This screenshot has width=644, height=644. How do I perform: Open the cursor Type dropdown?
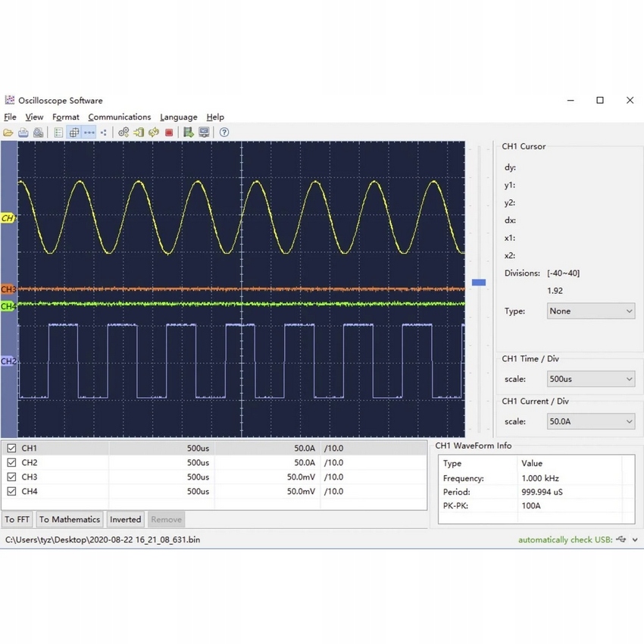click(591, 311)
